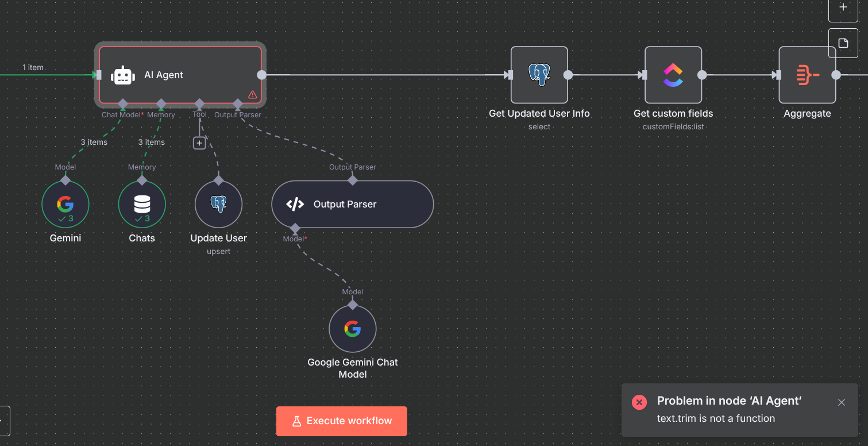Click the 'select' subtitle text
The height and width of the screenshot is (446, 868).
539,126
